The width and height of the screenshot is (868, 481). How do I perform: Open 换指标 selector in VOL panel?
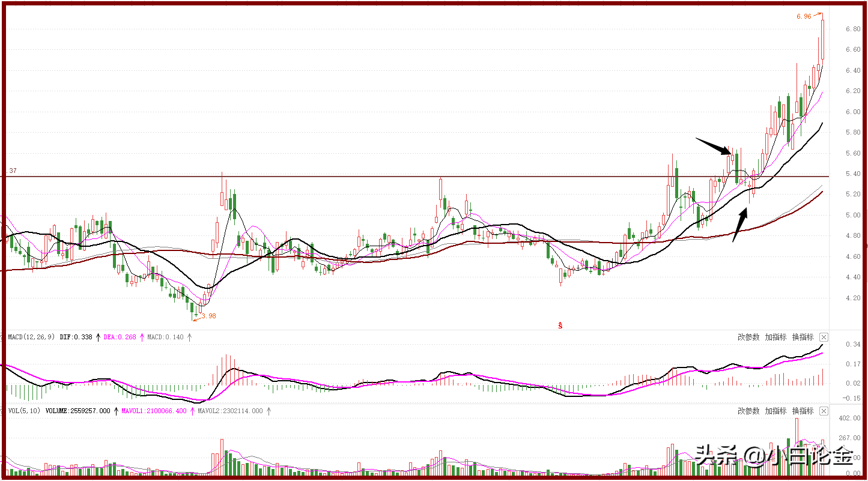click(803, 411)
